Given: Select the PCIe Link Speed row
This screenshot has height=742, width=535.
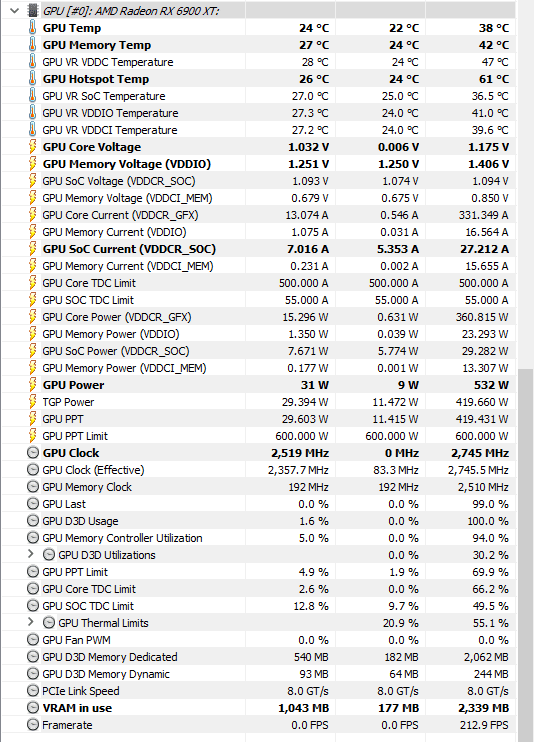Looking at the screenshot, I should tap(258, 691).
